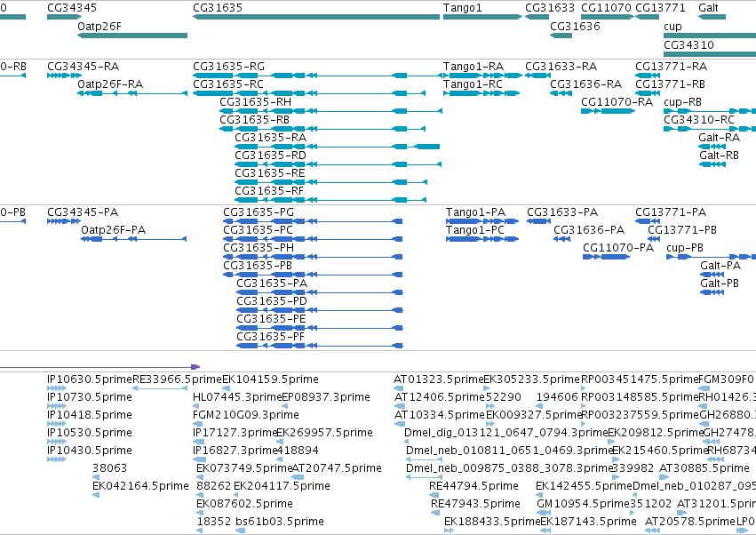The image size is (756, 535).
Task: Select the CG31636 gene label
Action: tap(575, 26)
